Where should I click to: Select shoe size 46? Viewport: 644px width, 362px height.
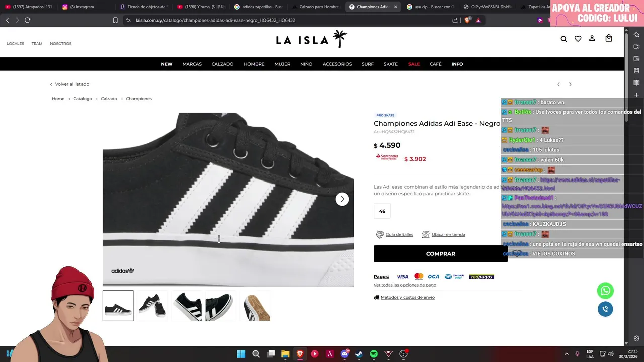pos(382,211)
